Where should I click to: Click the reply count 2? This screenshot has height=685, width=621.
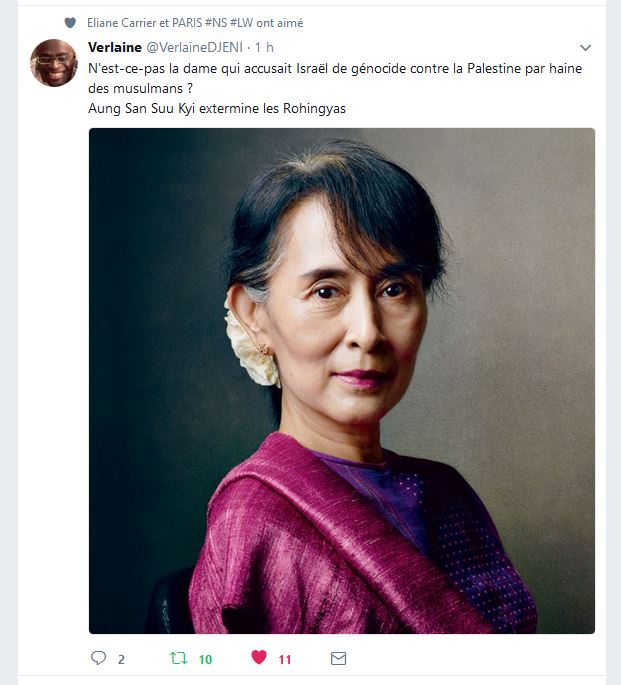(x=121, y=659)
